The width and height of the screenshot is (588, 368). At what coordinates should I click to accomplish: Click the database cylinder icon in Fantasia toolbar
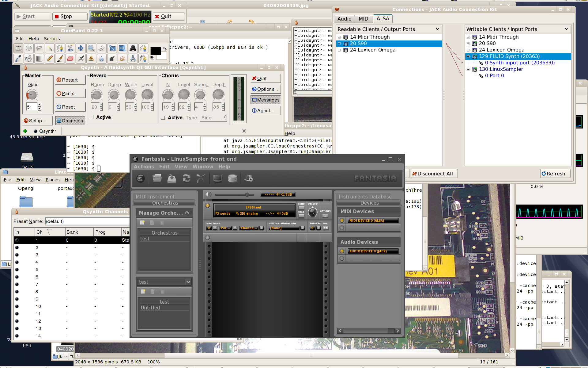pyautogui.click(x=232, y=178)
